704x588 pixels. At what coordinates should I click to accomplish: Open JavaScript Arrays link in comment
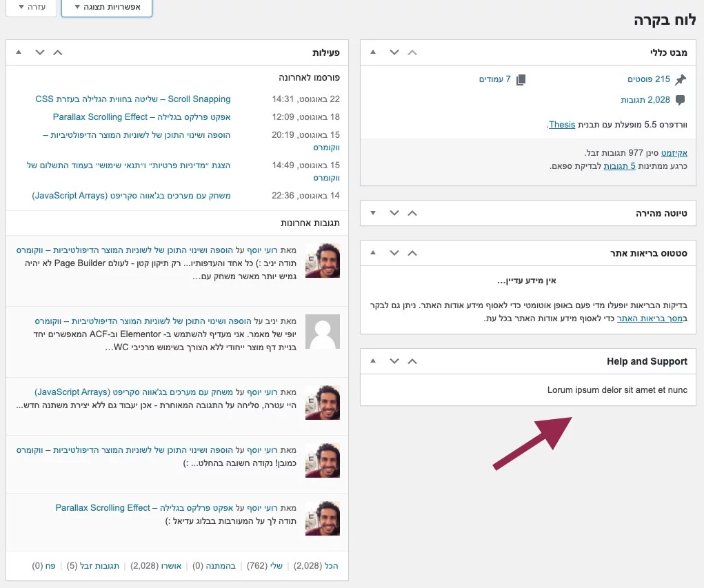coord(134,392)
